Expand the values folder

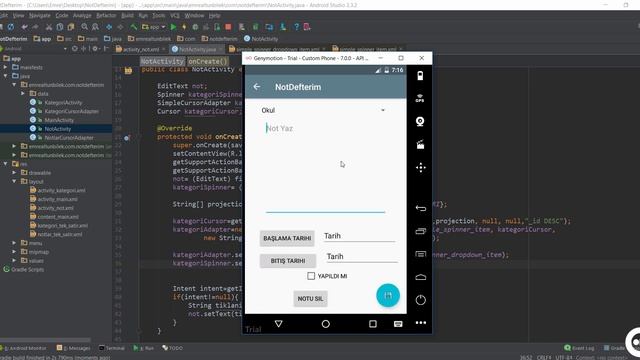14,260
